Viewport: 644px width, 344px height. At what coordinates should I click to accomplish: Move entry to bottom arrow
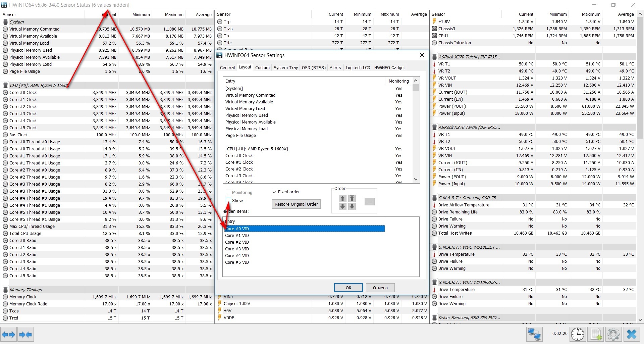tap(352, 206)
